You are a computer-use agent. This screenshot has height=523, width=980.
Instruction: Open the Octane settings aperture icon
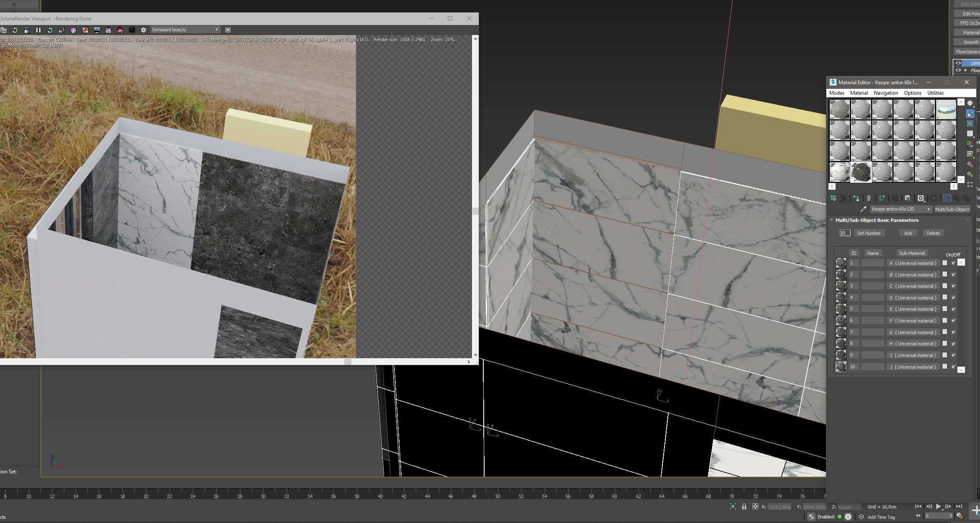[144, 30]
